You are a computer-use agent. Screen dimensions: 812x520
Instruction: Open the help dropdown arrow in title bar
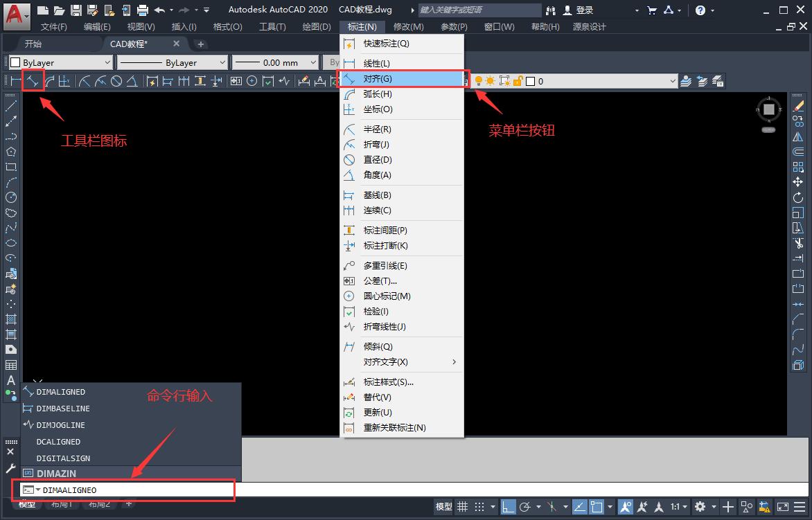(712, 10)
